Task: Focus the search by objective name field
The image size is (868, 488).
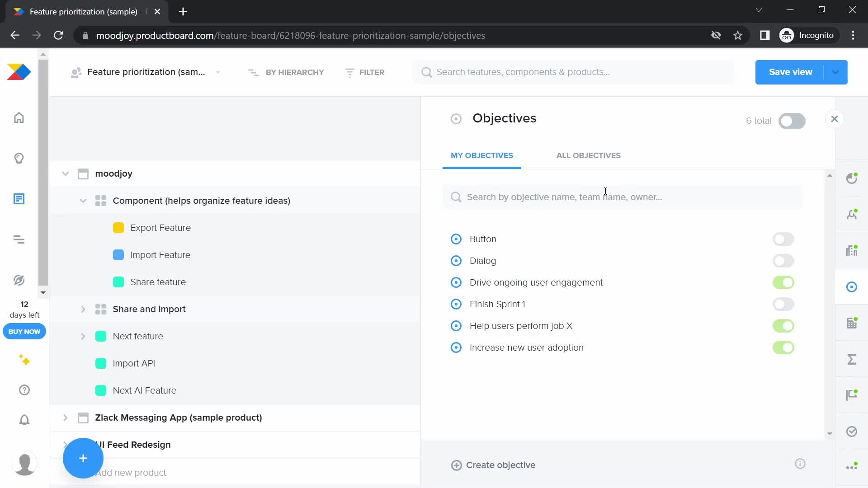Action: 623,197
